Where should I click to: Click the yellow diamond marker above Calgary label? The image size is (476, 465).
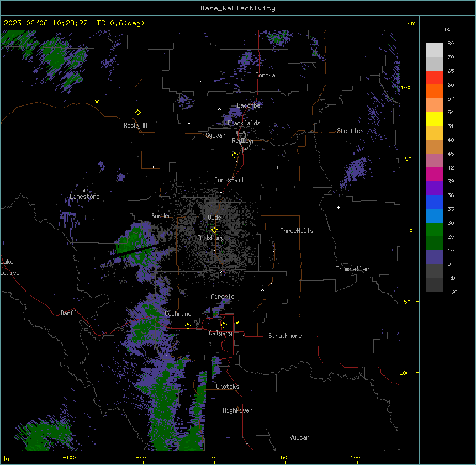pyautogui.click(x=224, y=325)
